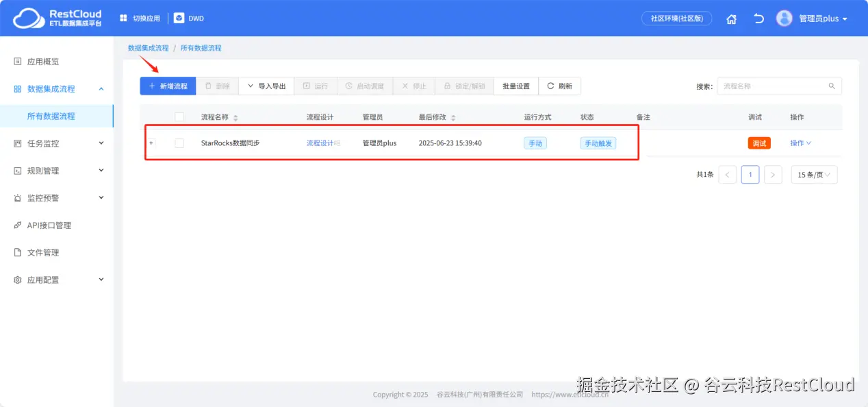
Task: Click the 2025-06-23 15:39:40 timestamp
Action: point(450,143)
